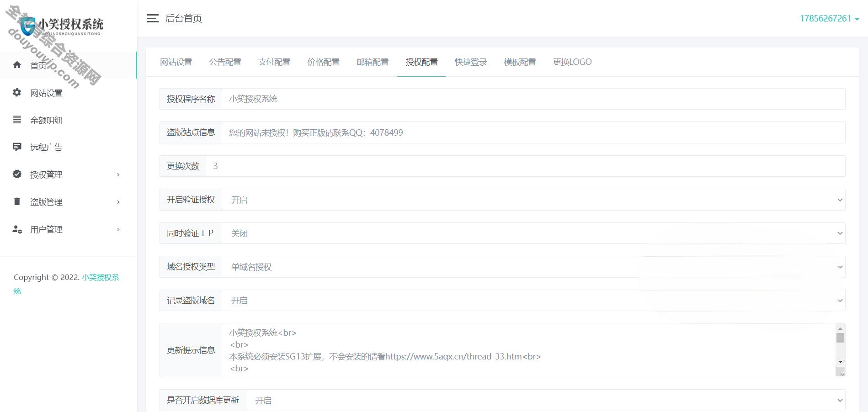Open the 域名授权类型 dropdown
Image resolution: width=868 pixels, height=412 pixels.
tap(533, 267)
